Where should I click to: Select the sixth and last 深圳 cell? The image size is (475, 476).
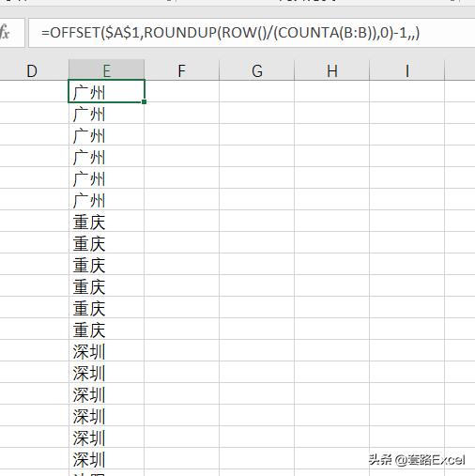click(x=106, y=458)
